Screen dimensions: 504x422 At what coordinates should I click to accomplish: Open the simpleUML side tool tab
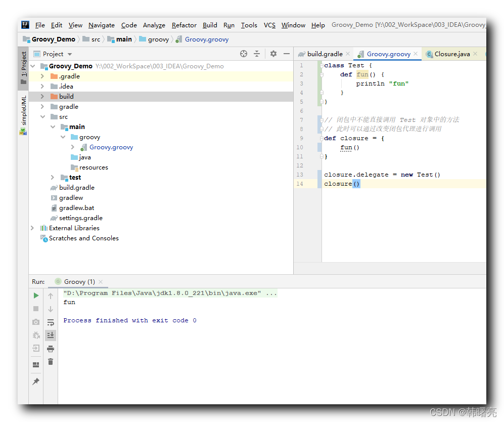[24, 115]
